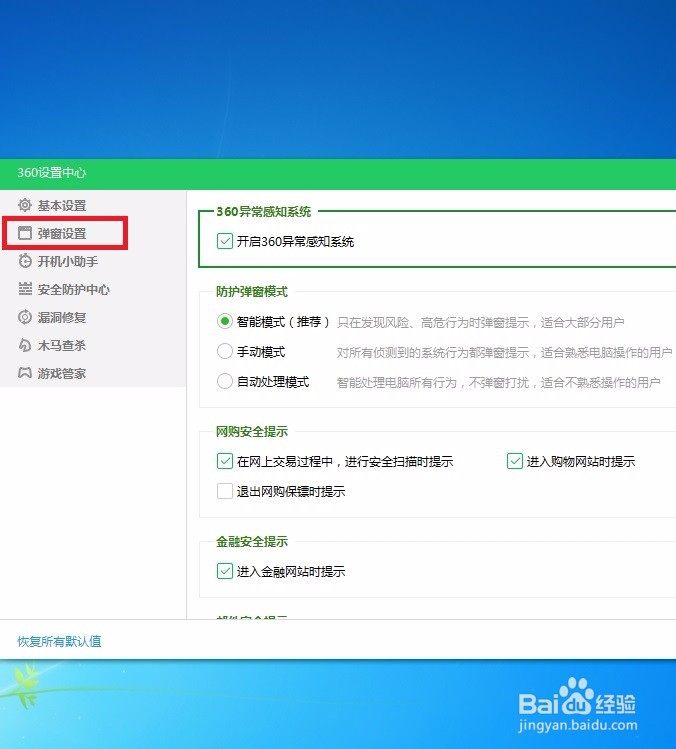Click the gear icon beside 基本设置
The image size is (676, 749).
pyautogui.click(x=25, y=205)
